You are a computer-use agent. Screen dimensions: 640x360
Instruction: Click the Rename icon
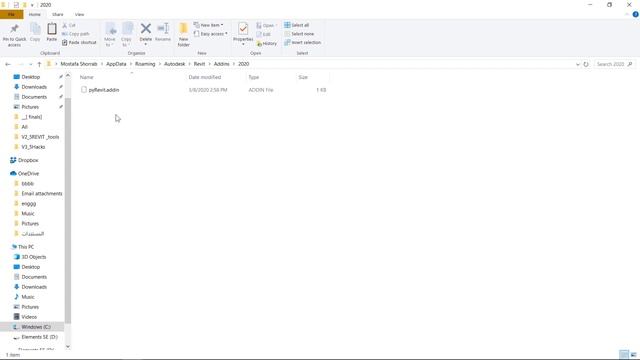pyautogui.click(x=163, y=29)
